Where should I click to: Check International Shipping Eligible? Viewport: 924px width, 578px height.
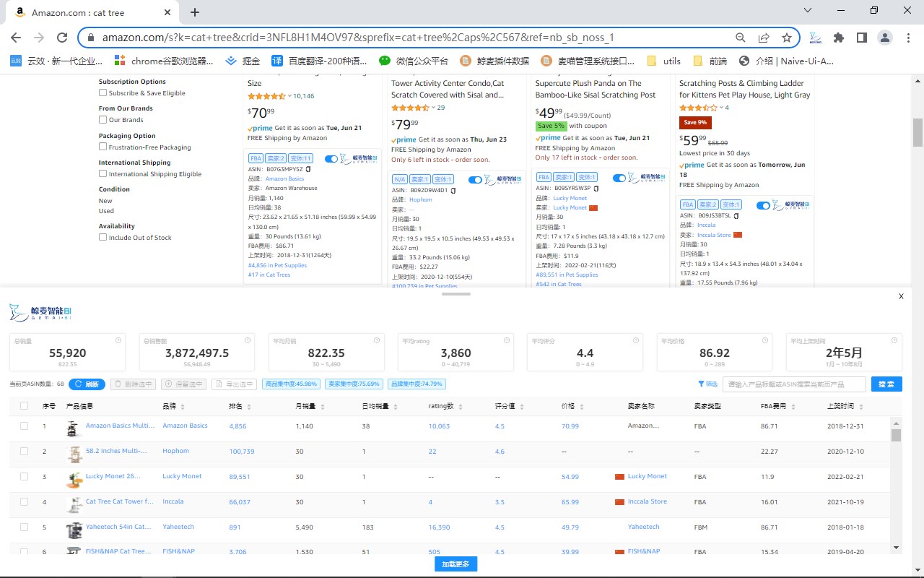pyautogui.click(x=103, y=173)
